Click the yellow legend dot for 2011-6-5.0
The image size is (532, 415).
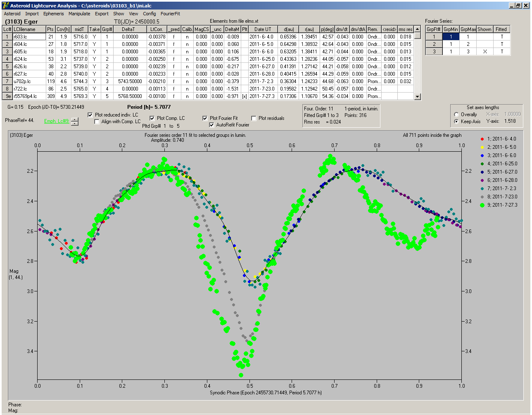482,147
